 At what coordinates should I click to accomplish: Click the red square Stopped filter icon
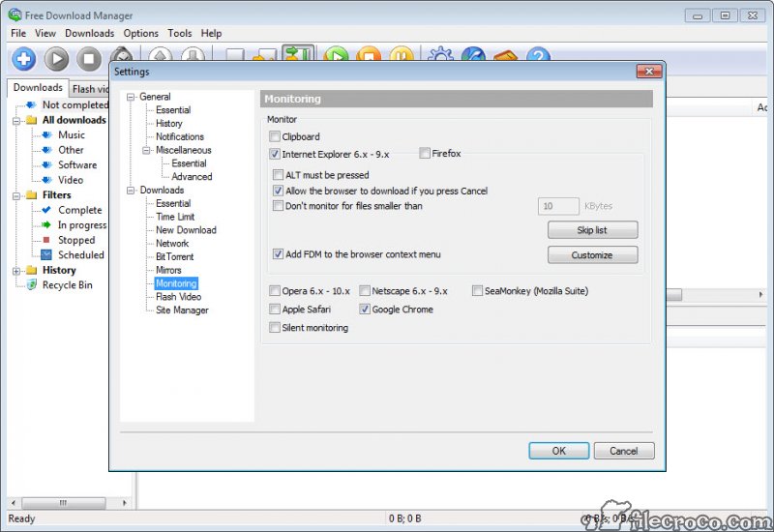[x=46, y=240]
